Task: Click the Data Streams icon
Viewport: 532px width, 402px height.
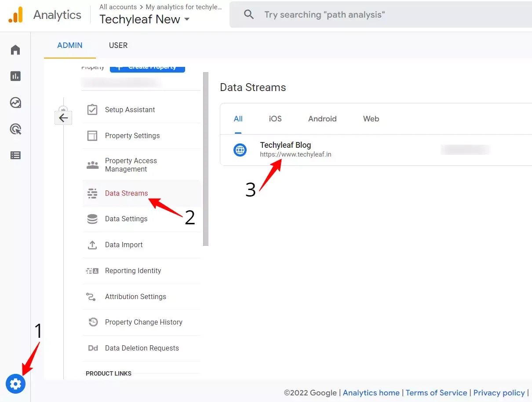Action: pyautogui.click(x=92, y=193)
